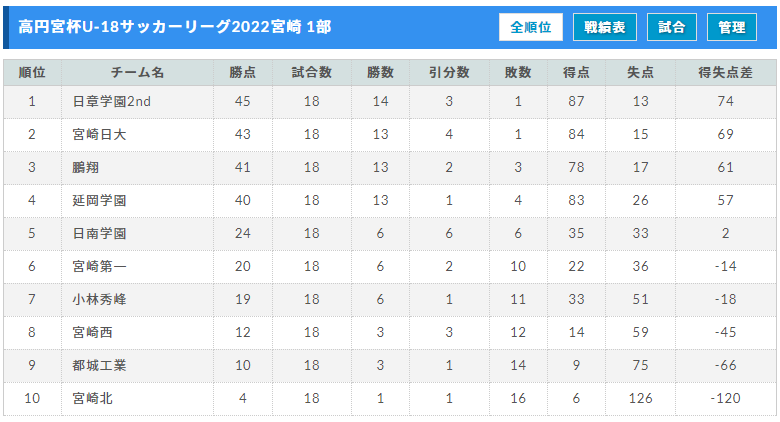
Task: Select the 宮崎西 team name
Action: point(93,332)
